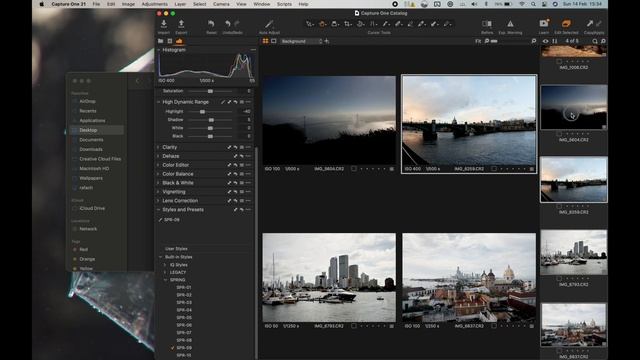The height and width of the screenshot is (360, 640).
Task: Select the Select pointer cursor tool
Action: coord(309,24)
